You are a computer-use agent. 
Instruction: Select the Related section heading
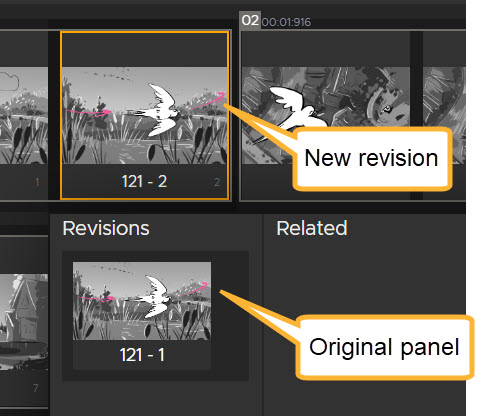click(x=312, y=228)
